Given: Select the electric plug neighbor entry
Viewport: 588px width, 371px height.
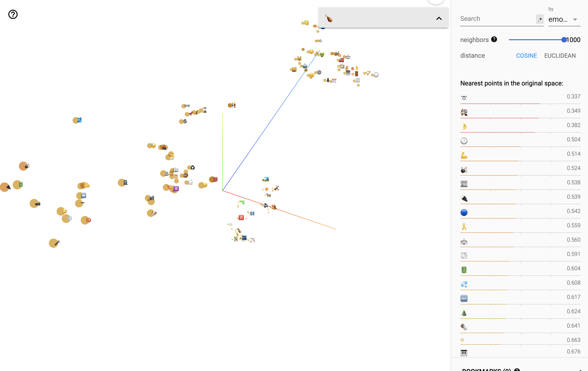Looking at the screenshot, I should pyautogui.click(x=464, y=198).
